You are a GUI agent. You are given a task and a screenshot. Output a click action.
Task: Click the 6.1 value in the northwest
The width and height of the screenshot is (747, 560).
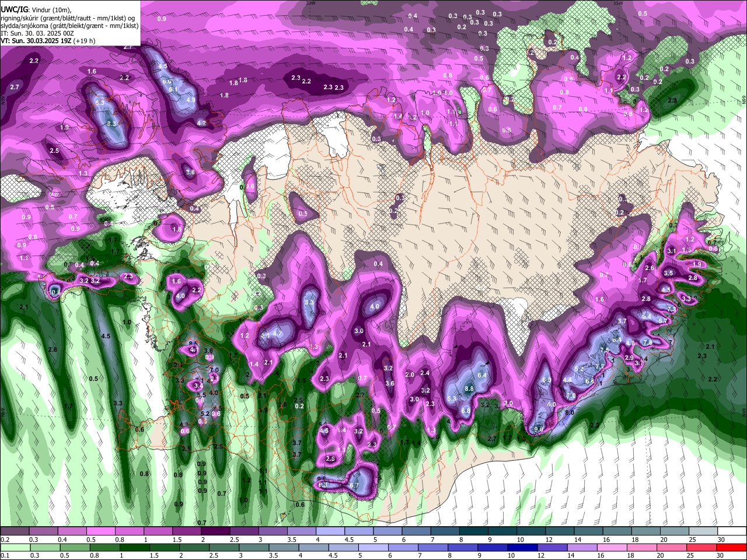(x=173, y=89)
